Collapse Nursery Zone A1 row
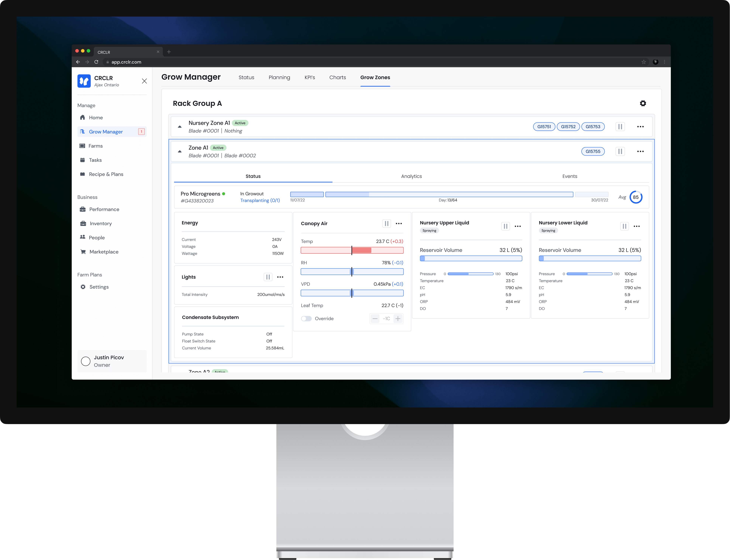This screenshot has width=730, height=560. [180, 127]
